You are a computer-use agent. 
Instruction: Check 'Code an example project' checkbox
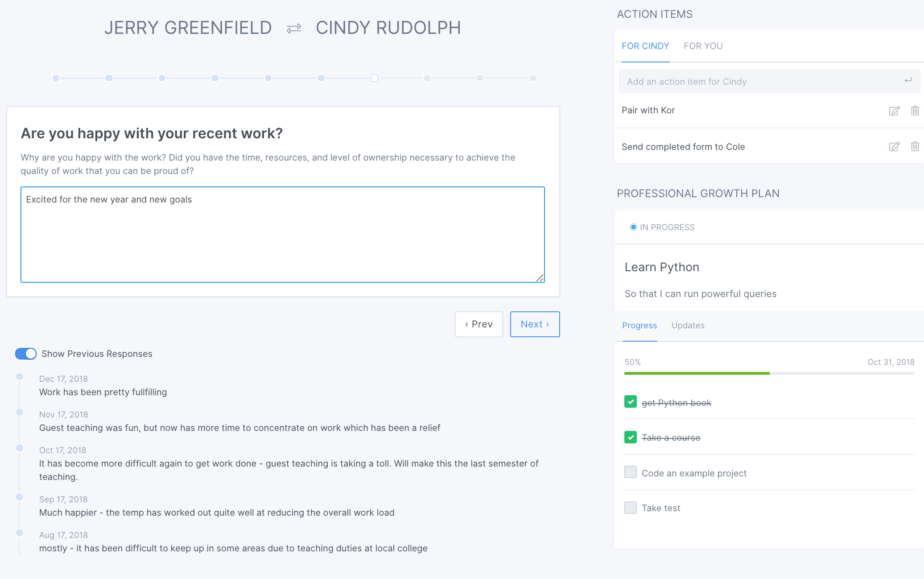click(630, 472)
